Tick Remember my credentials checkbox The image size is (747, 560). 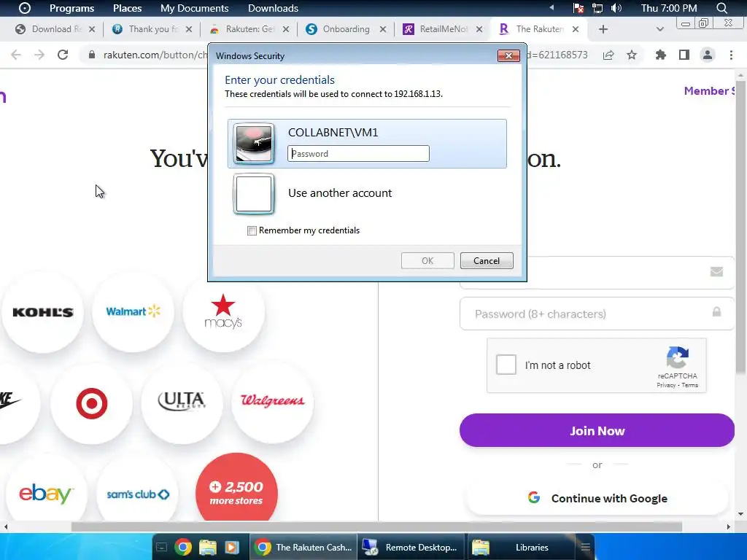(x=252, y=231)
